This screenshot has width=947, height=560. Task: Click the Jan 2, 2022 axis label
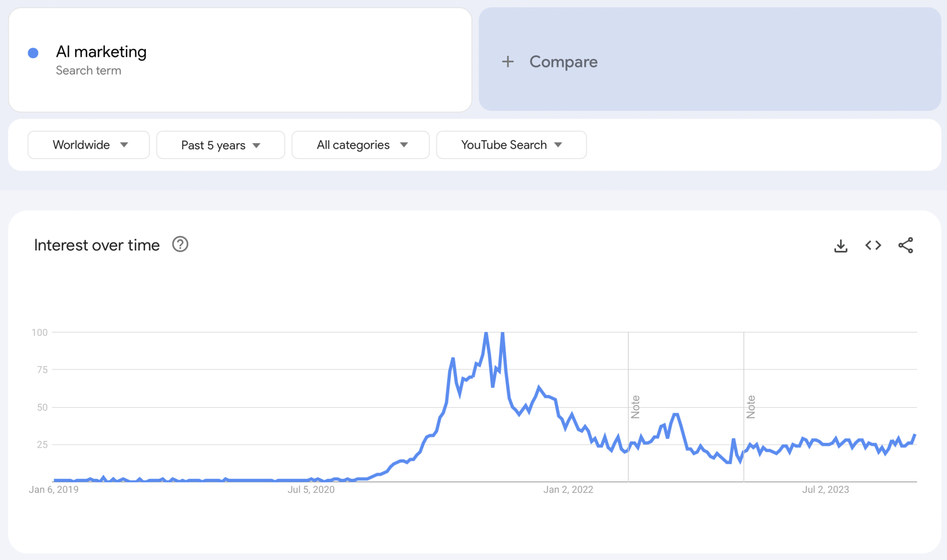coord(568,490)
